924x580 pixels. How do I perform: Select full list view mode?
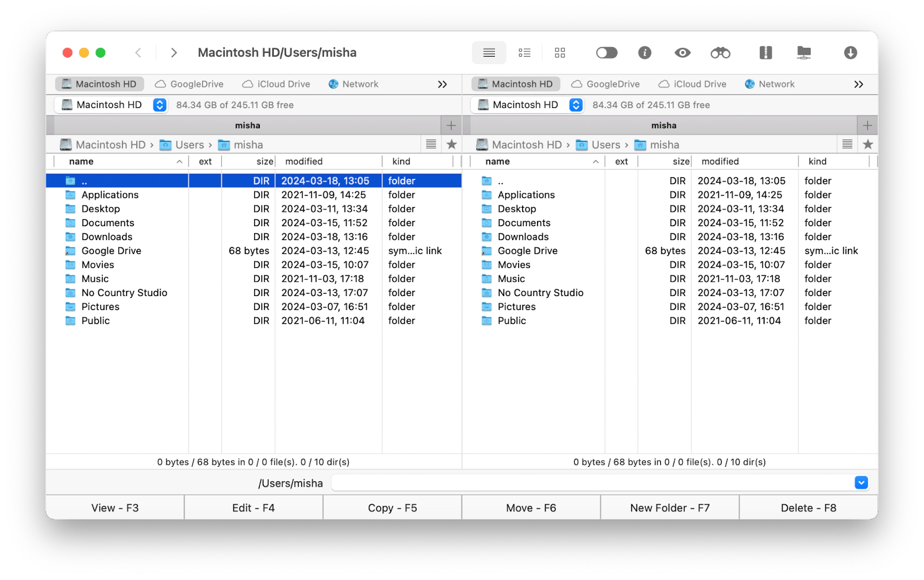(x=489, y=53)
